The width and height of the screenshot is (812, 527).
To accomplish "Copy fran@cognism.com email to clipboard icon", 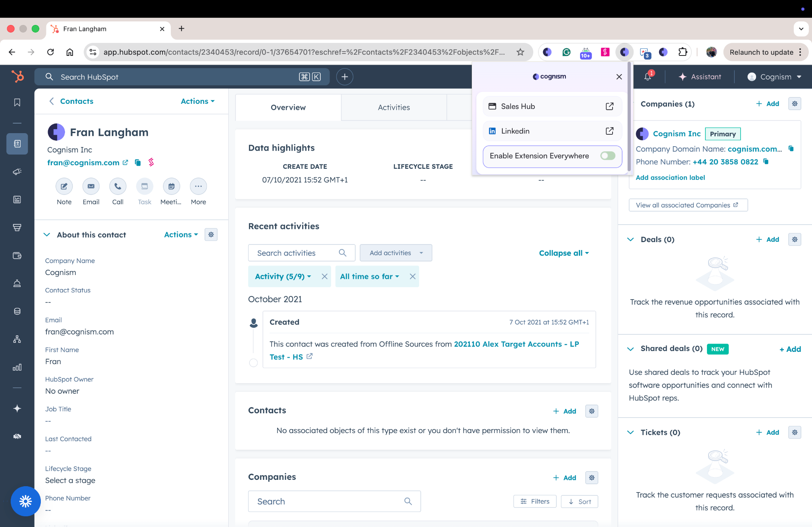I will [138, 163].
